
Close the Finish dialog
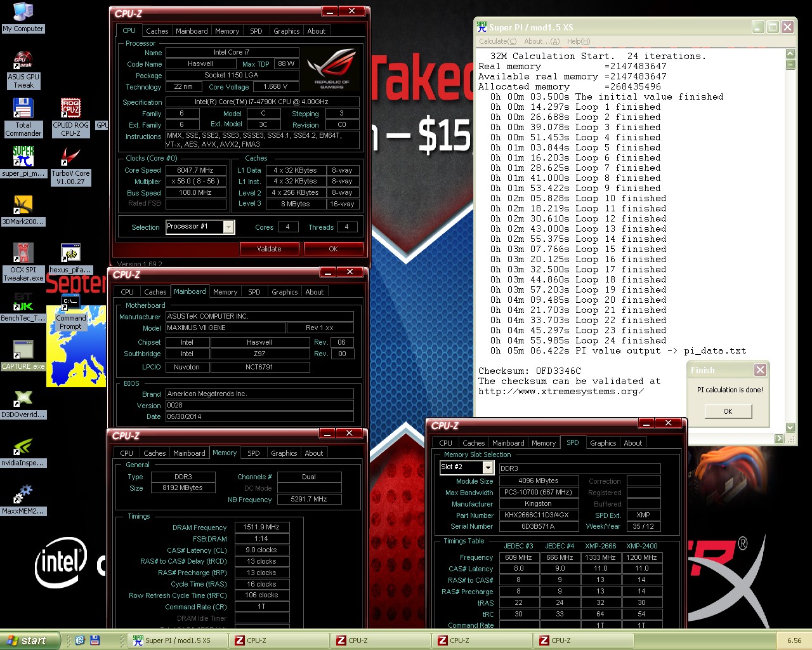pos(760,369)
